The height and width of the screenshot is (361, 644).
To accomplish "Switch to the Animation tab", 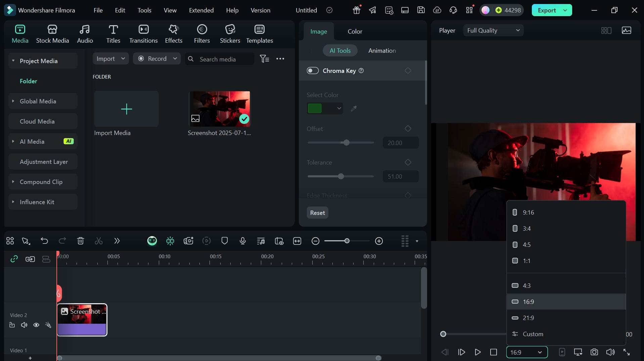I will point(382,51).
